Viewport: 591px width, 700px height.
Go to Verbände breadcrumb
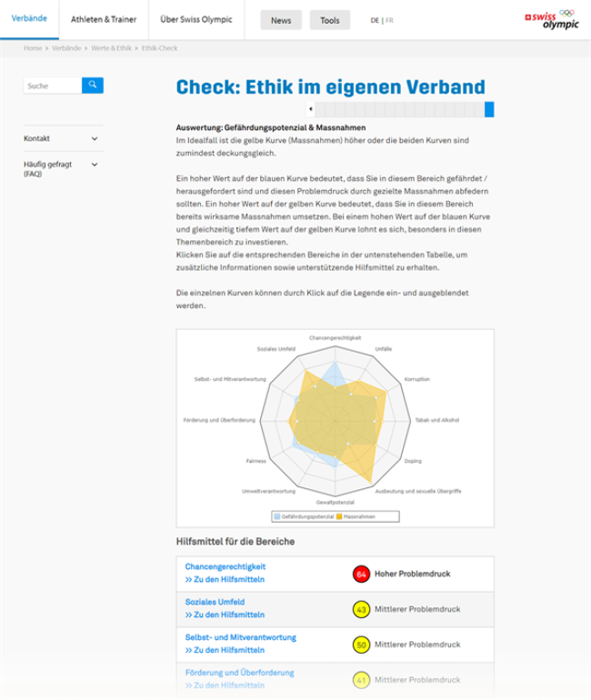66,48
